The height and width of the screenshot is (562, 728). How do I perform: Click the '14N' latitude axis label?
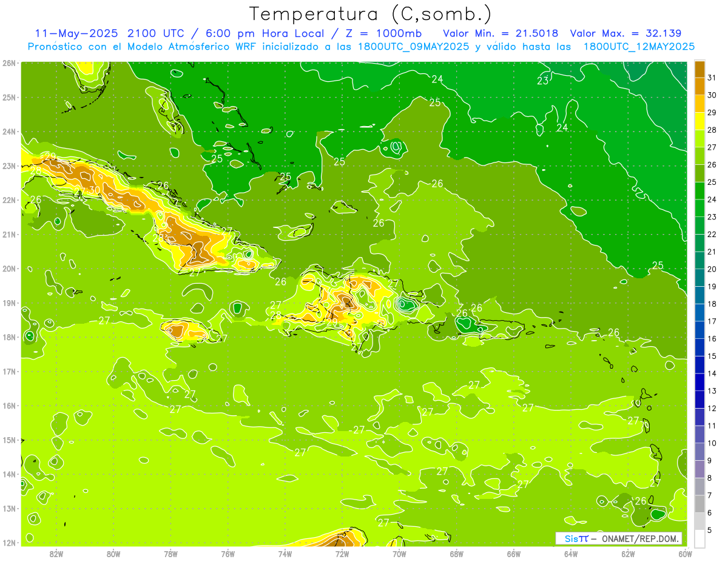pyautogui.click(x=9, y=474)
